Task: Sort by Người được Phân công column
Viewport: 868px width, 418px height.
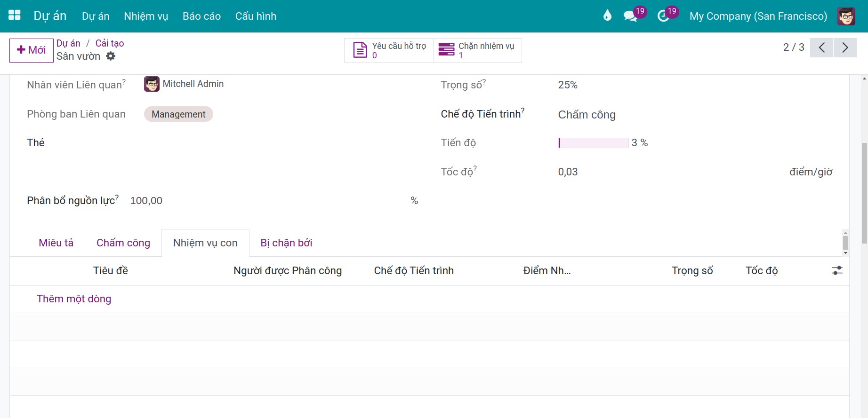Action: pyautogui.click(x=288, y=271)
